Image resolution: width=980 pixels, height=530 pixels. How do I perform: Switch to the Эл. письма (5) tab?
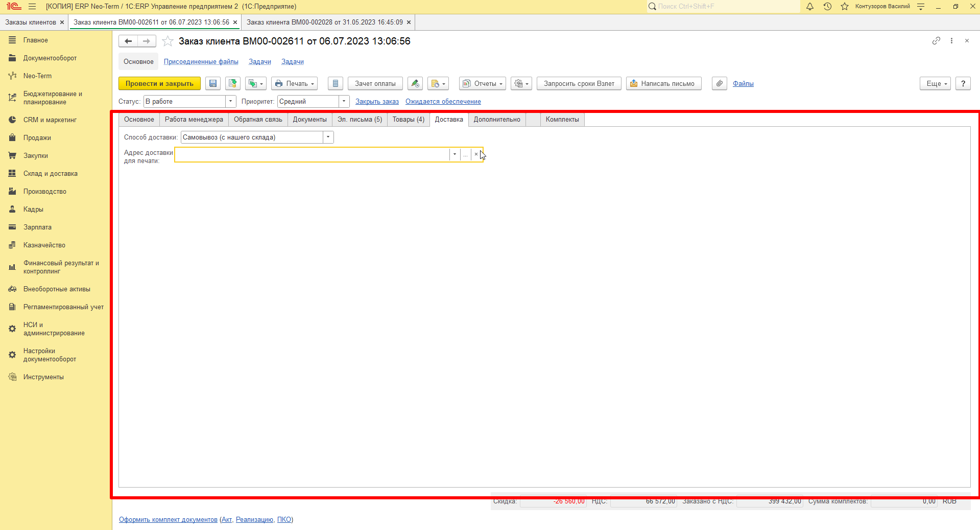pos(360,120)
